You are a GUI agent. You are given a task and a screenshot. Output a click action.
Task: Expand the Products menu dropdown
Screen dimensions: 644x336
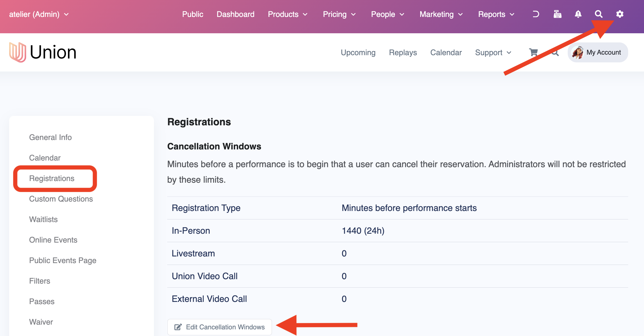point(288,14)
